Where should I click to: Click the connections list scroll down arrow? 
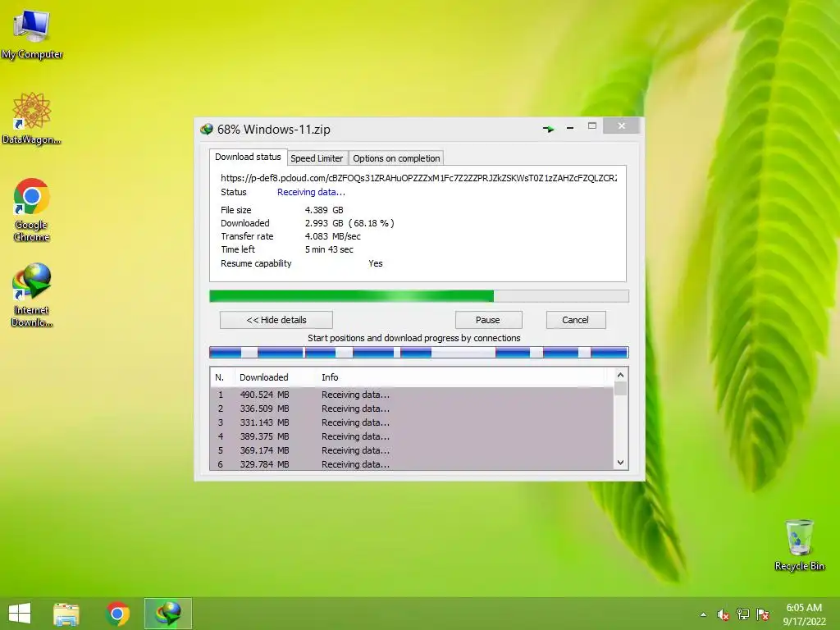point(620,463)
